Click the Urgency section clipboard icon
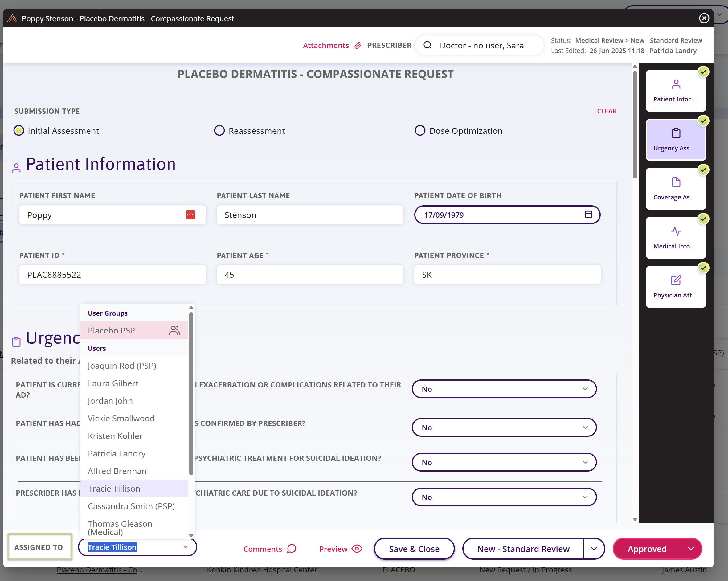The height and width of the screenshot is (581, 728). (x=16, y=342)
